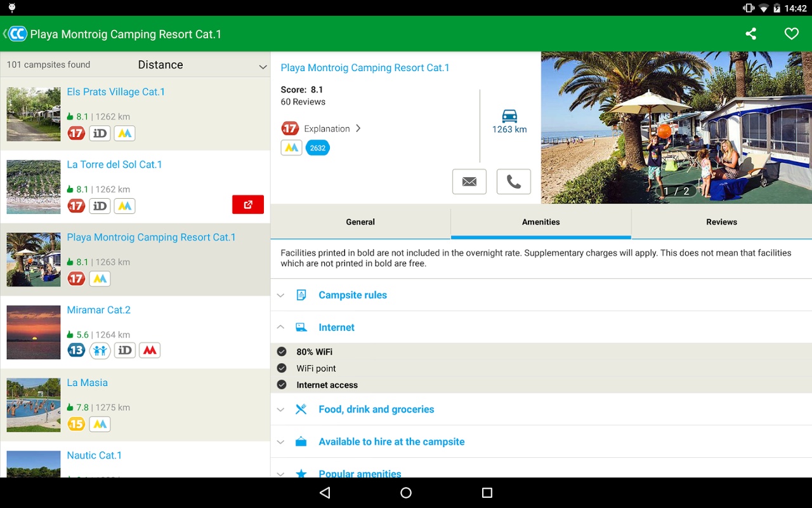Screen dimensions: 812x508
Task: Collapse the Internet section
Action: pyautogui.click(x=541, y=327)
